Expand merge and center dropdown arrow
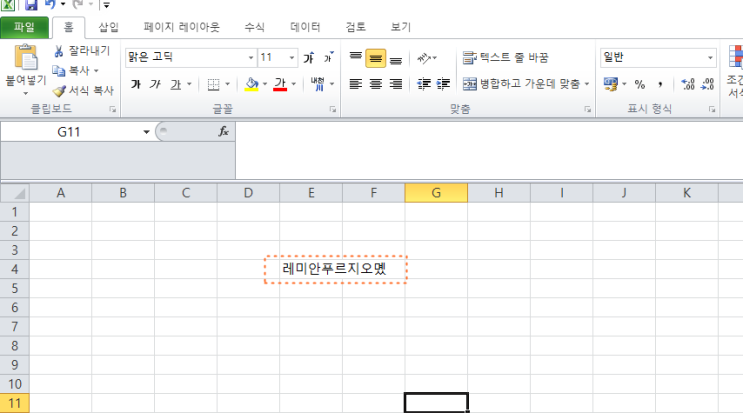The height and width of the screenshot is (413, 743). [x=587, y=84]
